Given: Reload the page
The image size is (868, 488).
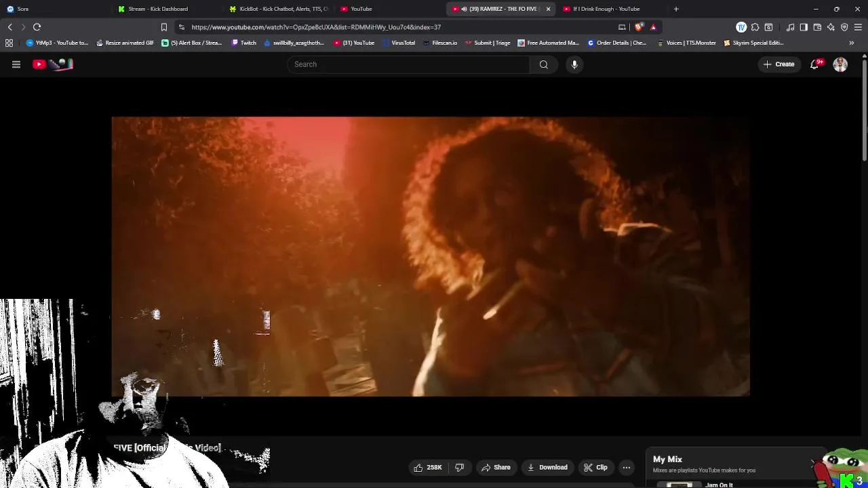Looking at the screenshot, I should pos(37,27).
